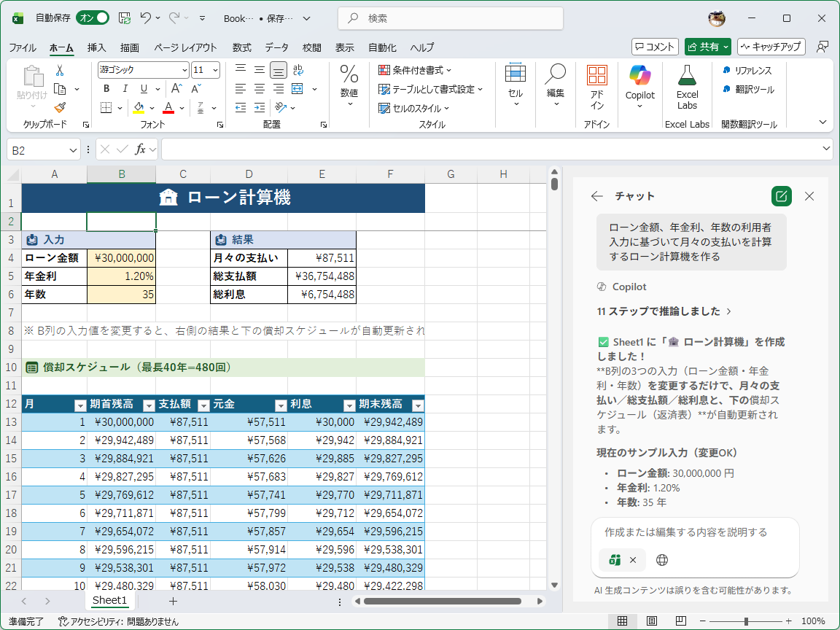
Task: Open the filter dropdown on the 月 column
Action: coord(79,405)
